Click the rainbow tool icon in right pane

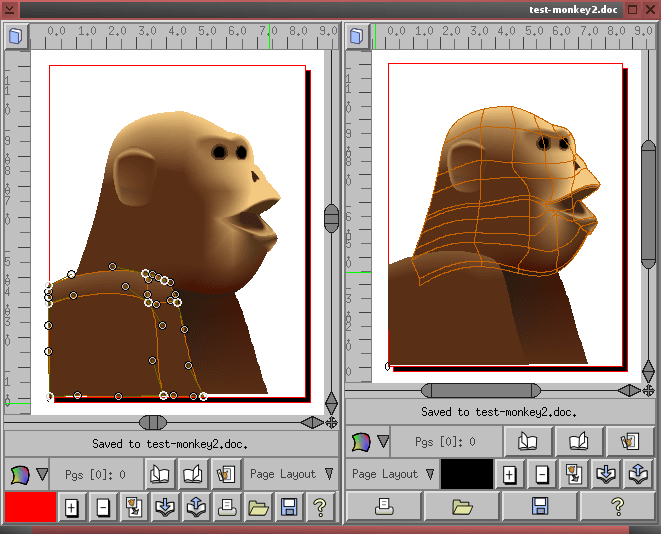coord(361,442)
